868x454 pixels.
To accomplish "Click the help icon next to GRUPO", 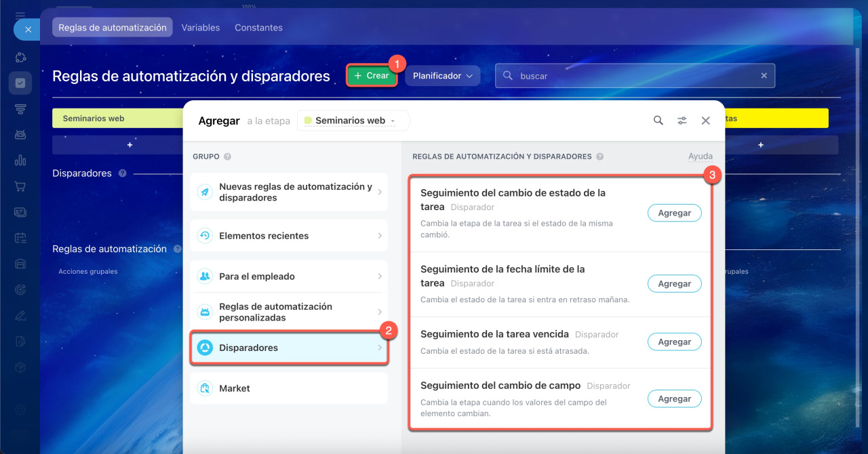I will tap(227, 157).
